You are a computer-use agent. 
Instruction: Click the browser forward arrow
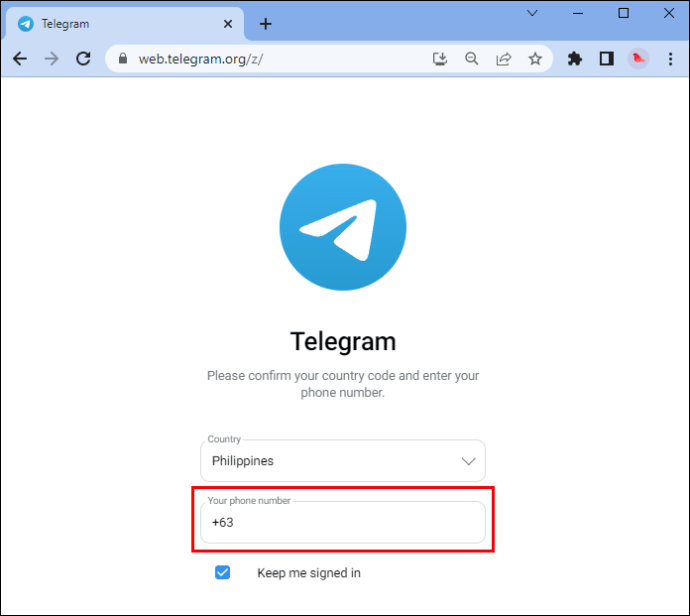(x=51, y=59)
